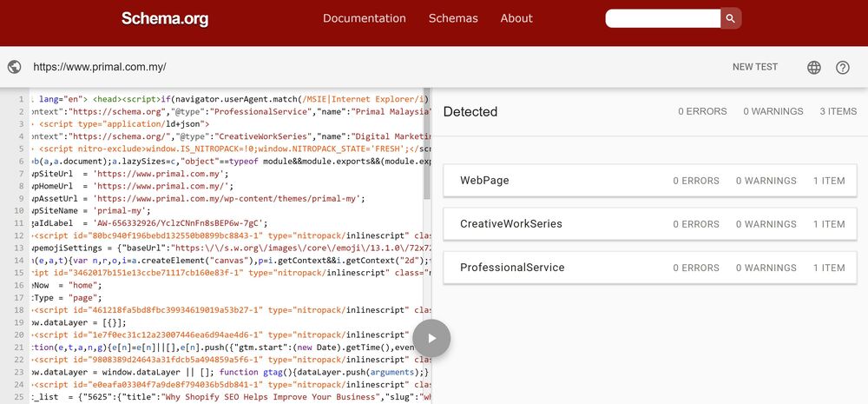This screenshot has height=404, width=868.
Task: Run the test with the play button
Action: (x=431, y=338)
